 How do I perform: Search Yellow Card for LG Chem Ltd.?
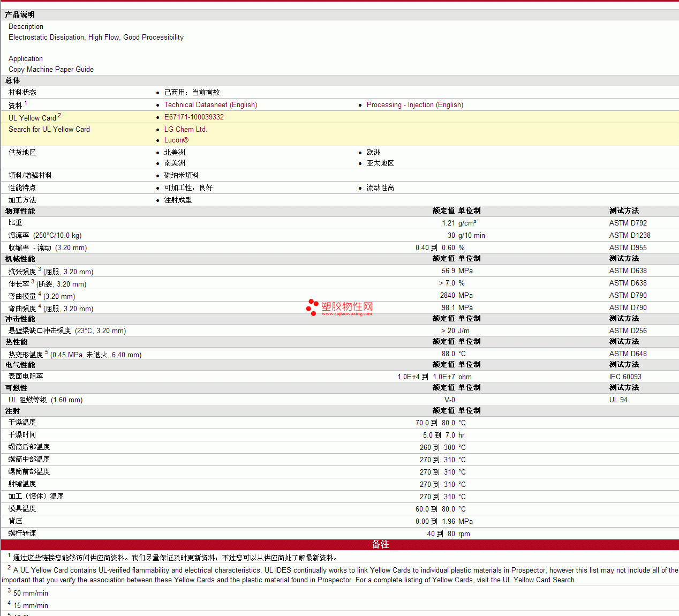click(x=185, y=130)
